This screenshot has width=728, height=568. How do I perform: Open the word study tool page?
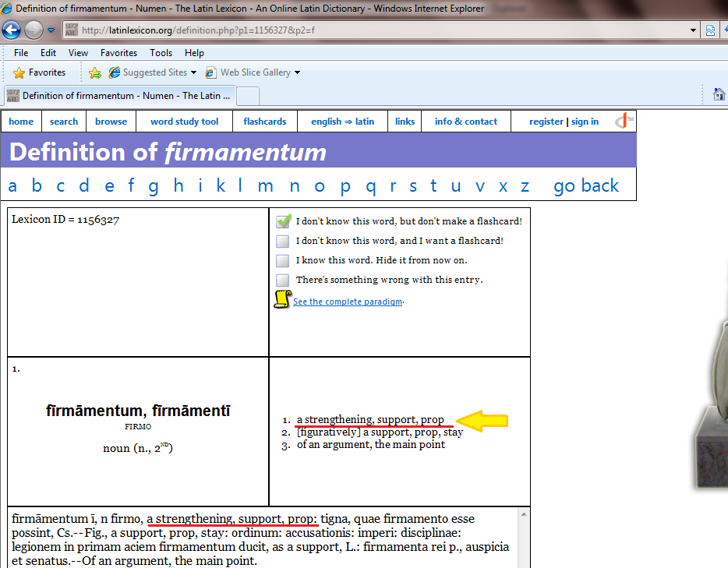pos(184,122)
